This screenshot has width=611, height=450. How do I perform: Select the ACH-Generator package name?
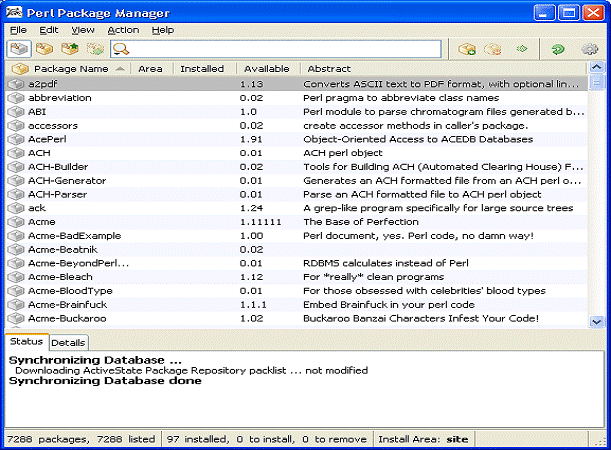(x=67, y=181)
